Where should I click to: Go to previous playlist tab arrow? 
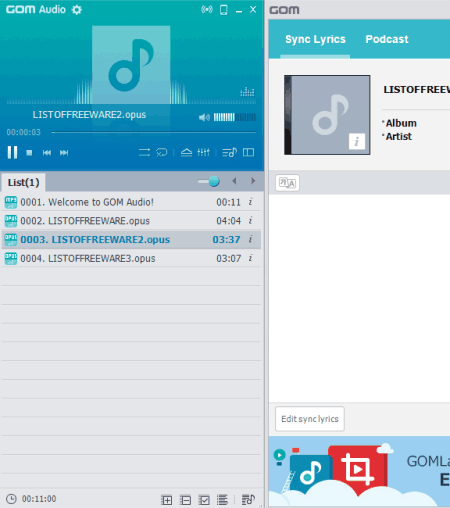coord(234,181)
